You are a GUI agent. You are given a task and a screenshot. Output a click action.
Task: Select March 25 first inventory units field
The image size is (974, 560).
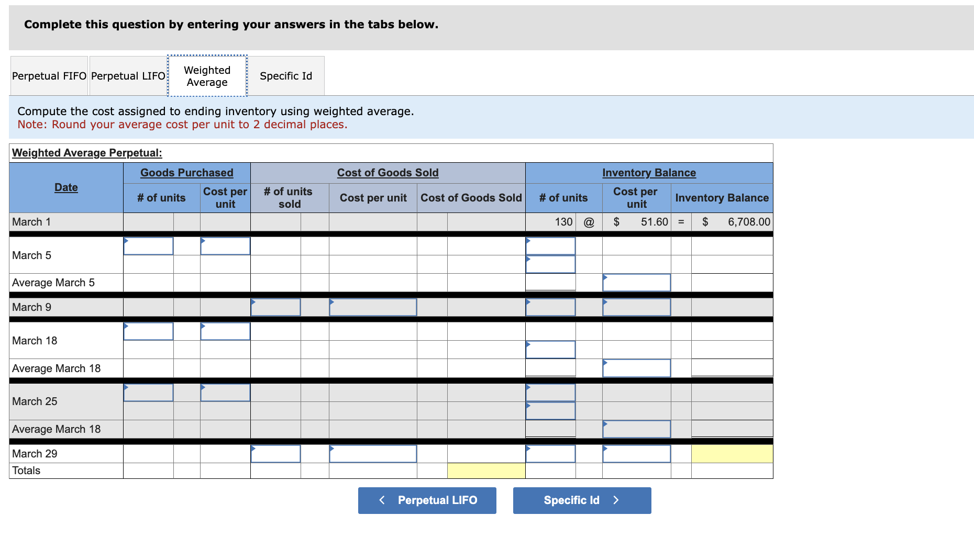coord(550,393)
